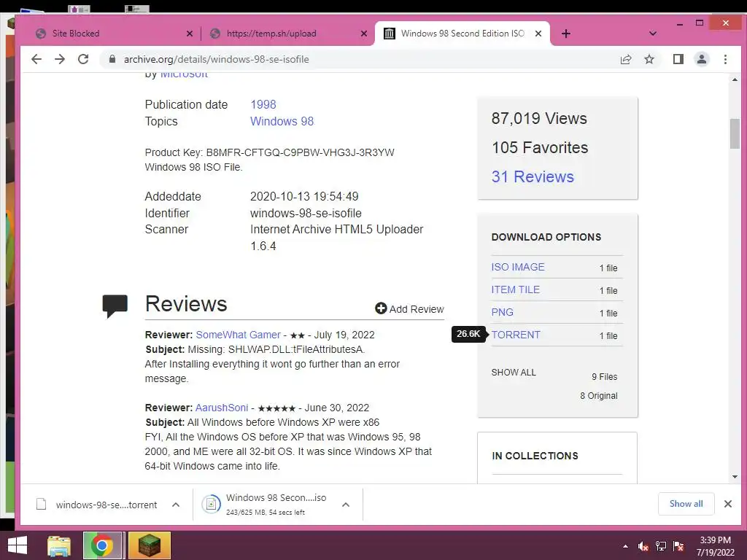Open the Windows 98 Second ISO download item
Screen dimensions: 747x560
pyautogui.click(x=266, y=505)
